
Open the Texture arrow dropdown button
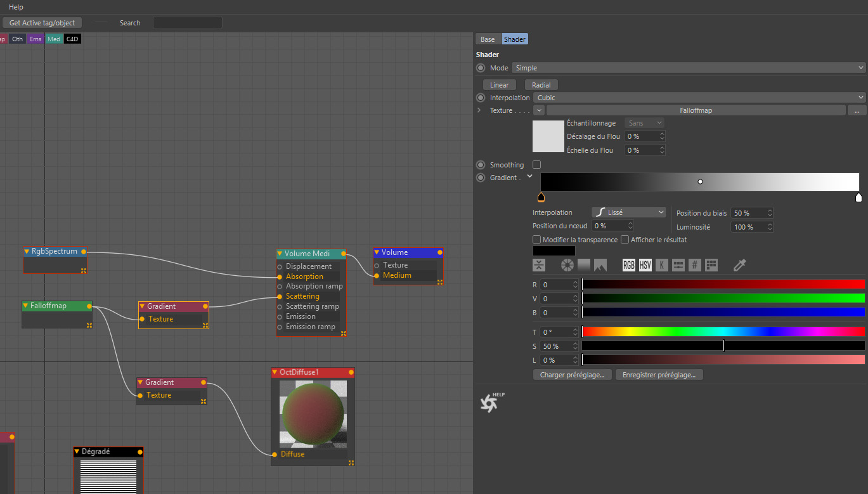(539, 110)
